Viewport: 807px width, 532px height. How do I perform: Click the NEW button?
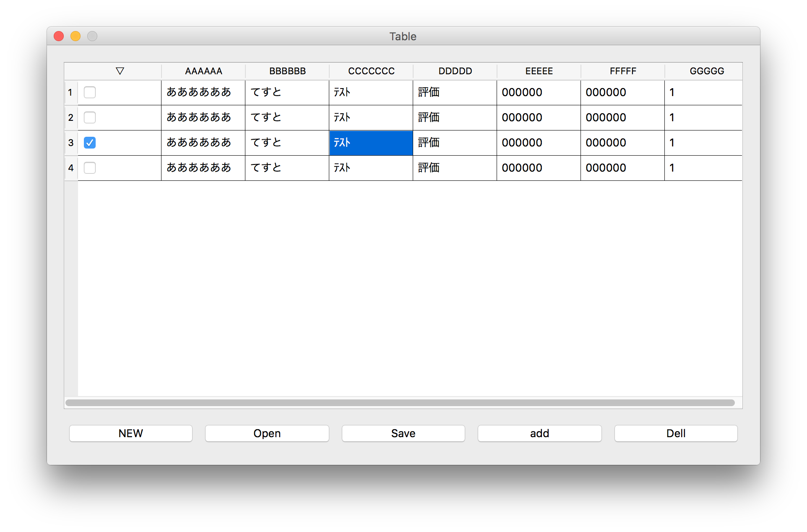131,433
